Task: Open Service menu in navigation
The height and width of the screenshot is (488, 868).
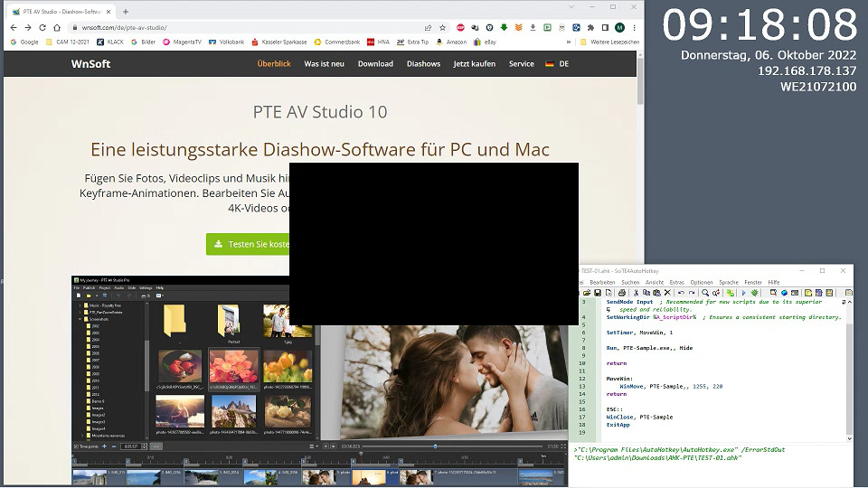Action: pyautogui.click(x=522, y=63)
